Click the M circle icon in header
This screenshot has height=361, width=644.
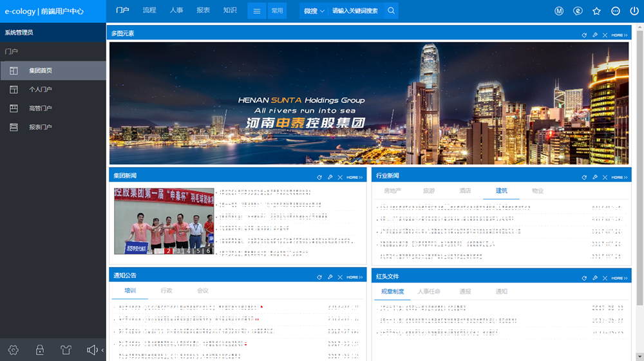click(559, 11)
